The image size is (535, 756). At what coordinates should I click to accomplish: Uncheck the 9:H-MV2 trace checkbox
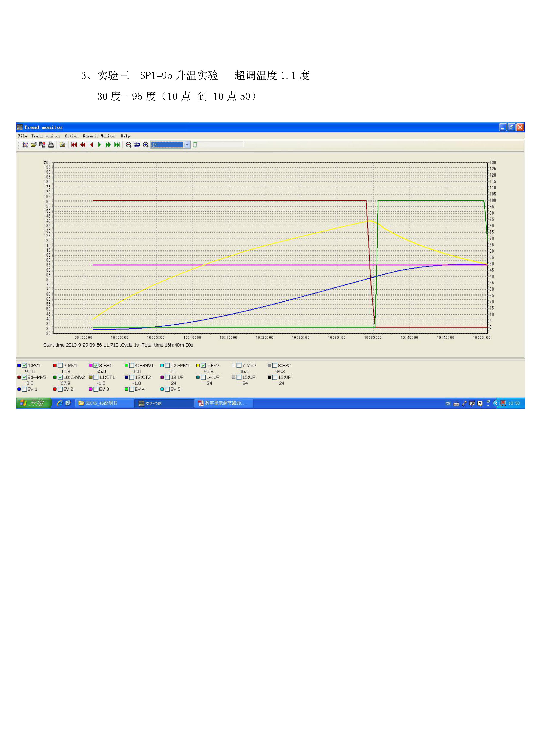click(24, 377)
